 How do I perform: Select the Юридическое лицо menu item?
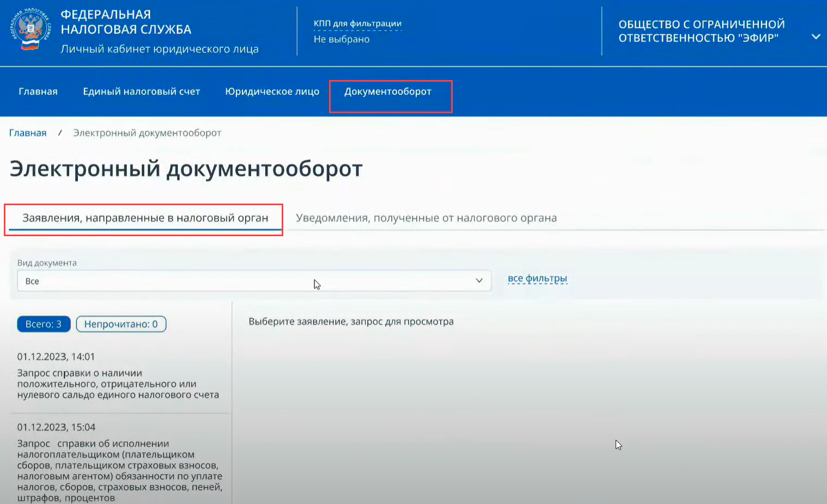(x=272, y=91)
